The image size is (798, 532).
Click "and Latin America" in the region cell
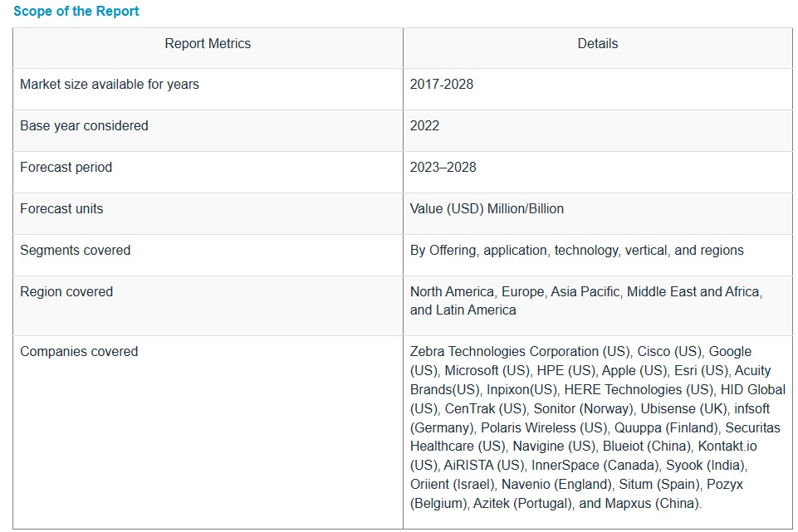(x=463, y=310)
